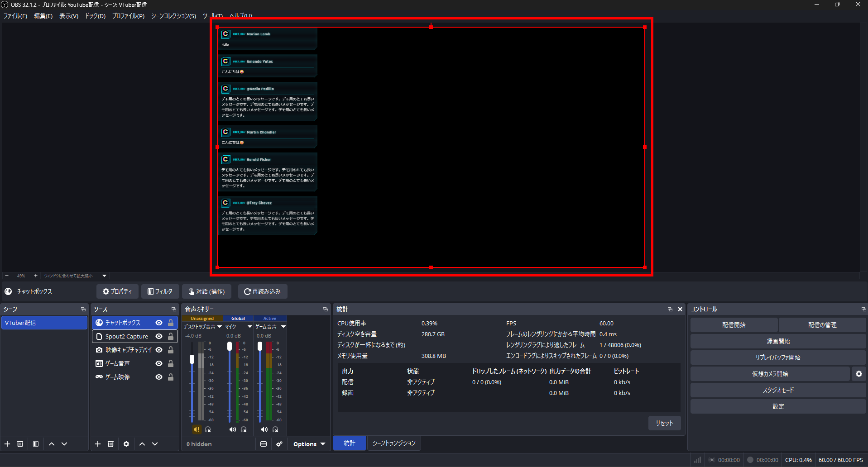The width and height of the screenshot is (868, 467).
Task: Mute the マイク channel speaker icon
Action: click(233, 429)
